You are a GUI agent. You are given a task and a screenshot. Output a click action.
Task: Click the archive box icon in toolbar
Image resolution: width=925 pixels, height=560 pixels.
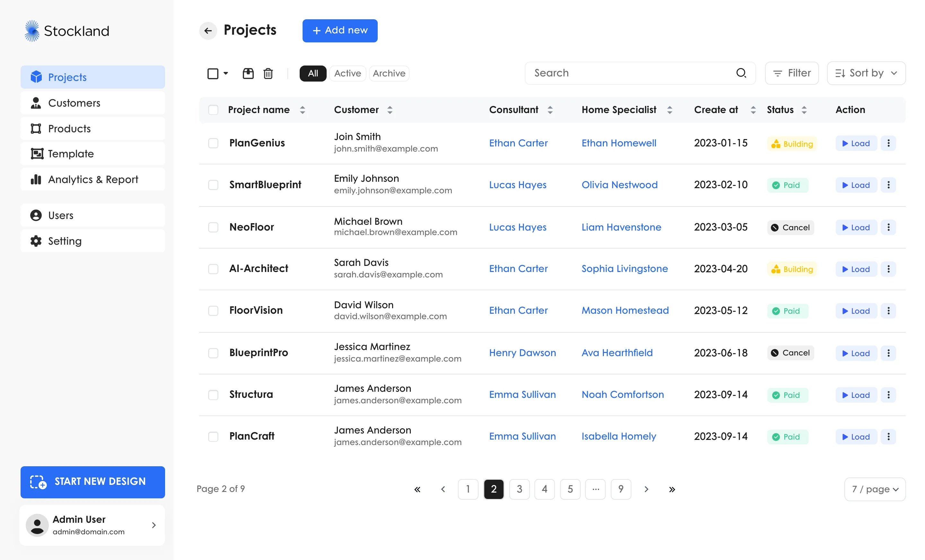[248, 73]
